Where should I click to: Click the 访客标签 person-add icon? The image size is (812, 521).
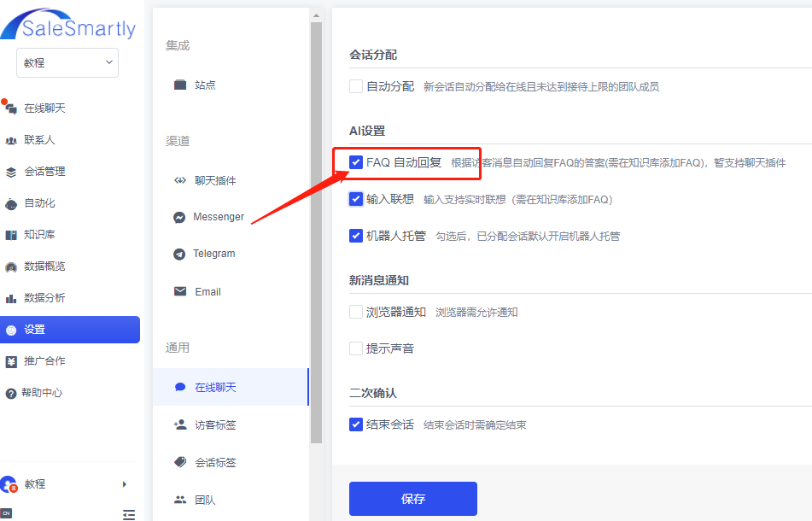click(x=179, y=424)
